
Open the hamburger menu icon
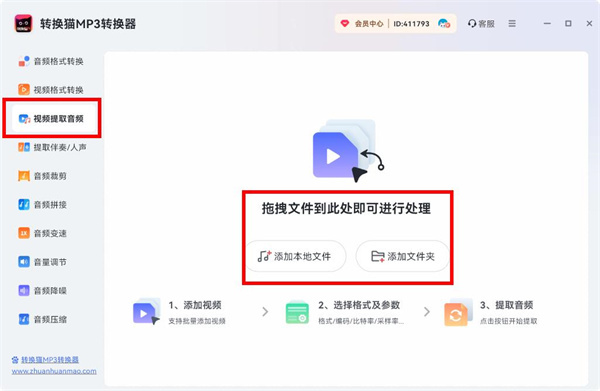tap(512, 24)
